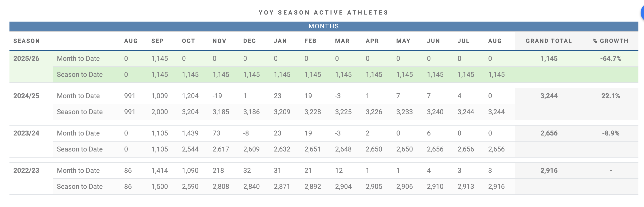Click the % GROWTH column header
The height and width of the screenshot is (207, 644).
coord(611,41)
